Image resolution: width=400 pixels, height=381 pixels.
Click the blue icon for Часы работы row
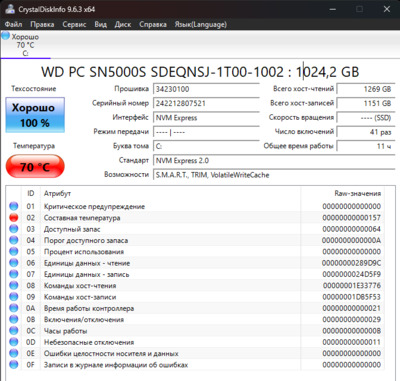pyautogui.click(x=14, y=331)
